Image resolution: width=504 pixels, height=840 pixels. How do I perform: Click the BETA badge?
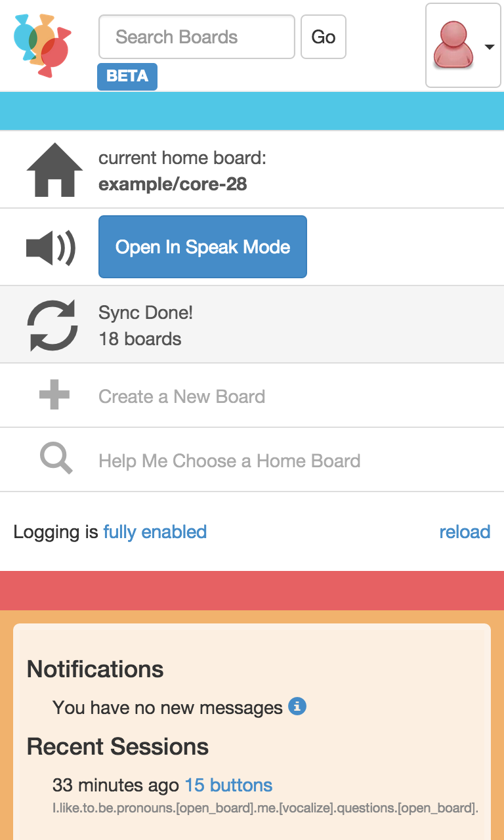point(127,76)
